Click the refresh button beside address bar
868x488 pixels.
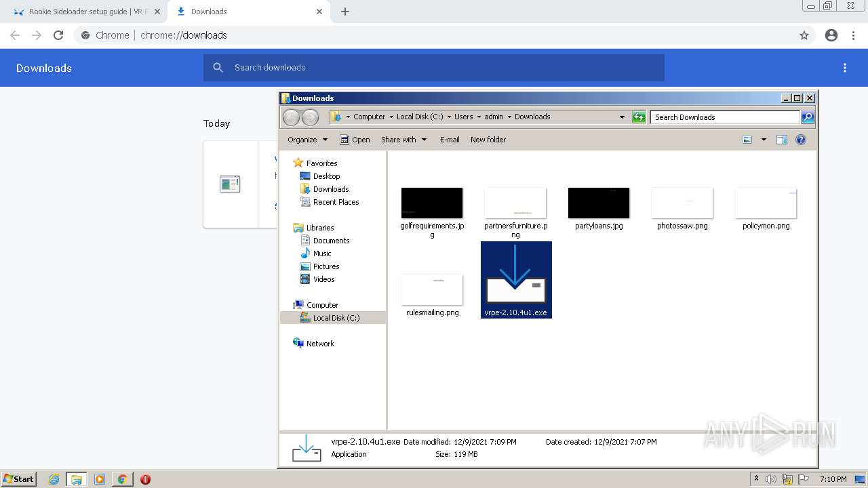(x=639, y=117)
